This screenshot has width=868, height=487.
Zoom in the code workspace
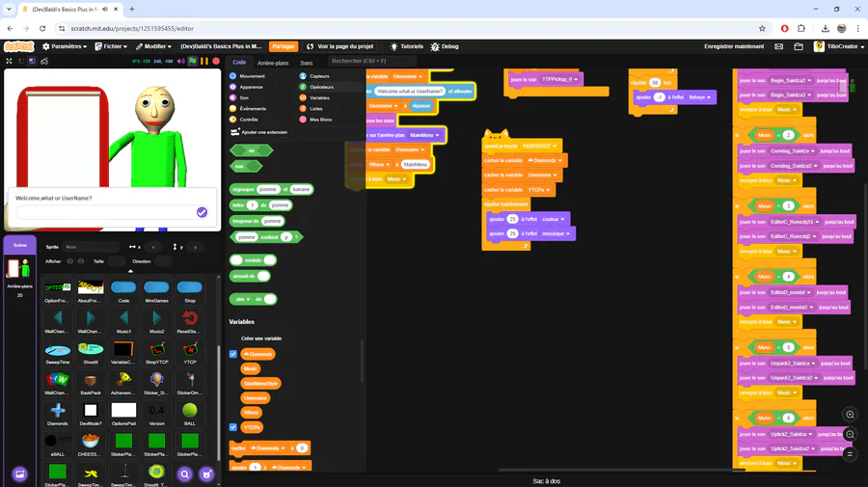point(850,415)
